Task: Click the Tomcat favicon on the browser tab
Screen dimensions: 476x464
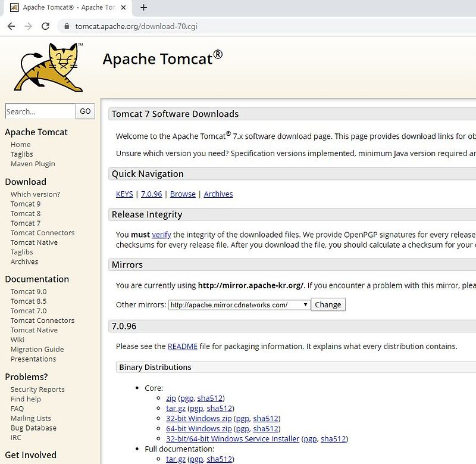Action: pyautogui.click(x=13, y=8)
